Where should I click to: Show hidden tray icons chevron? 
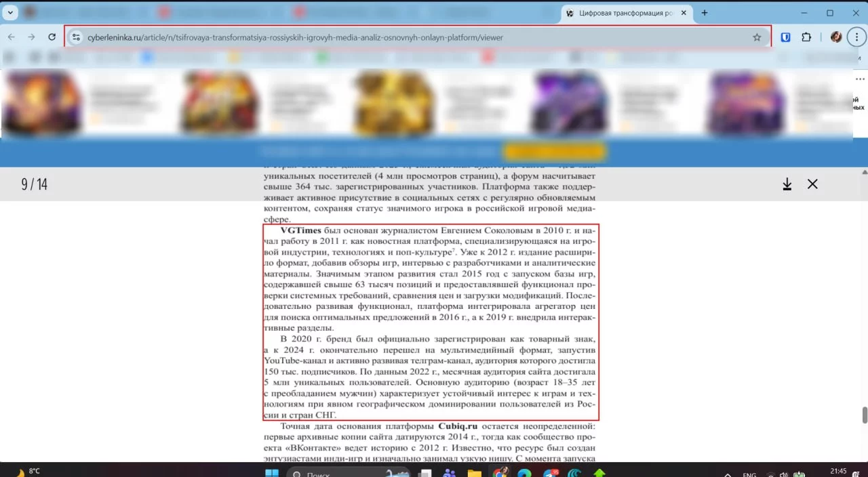point(728,474)
